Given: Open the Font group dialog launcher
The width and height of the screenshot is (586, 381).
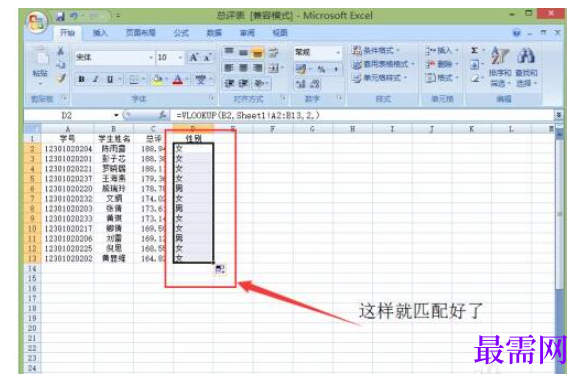Looking at the screenshot, I should [212, 98].
